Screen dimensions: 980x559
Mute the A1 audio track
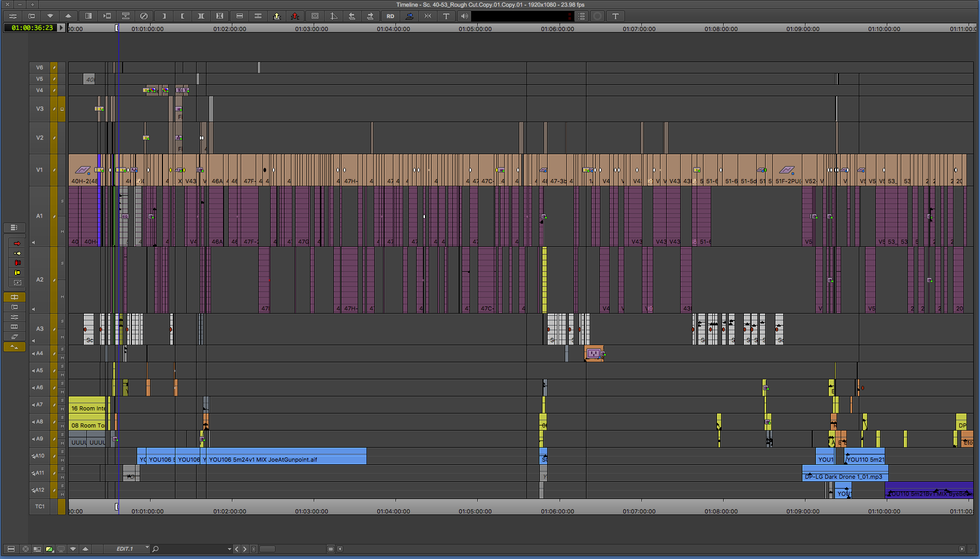tap(62, 231)
